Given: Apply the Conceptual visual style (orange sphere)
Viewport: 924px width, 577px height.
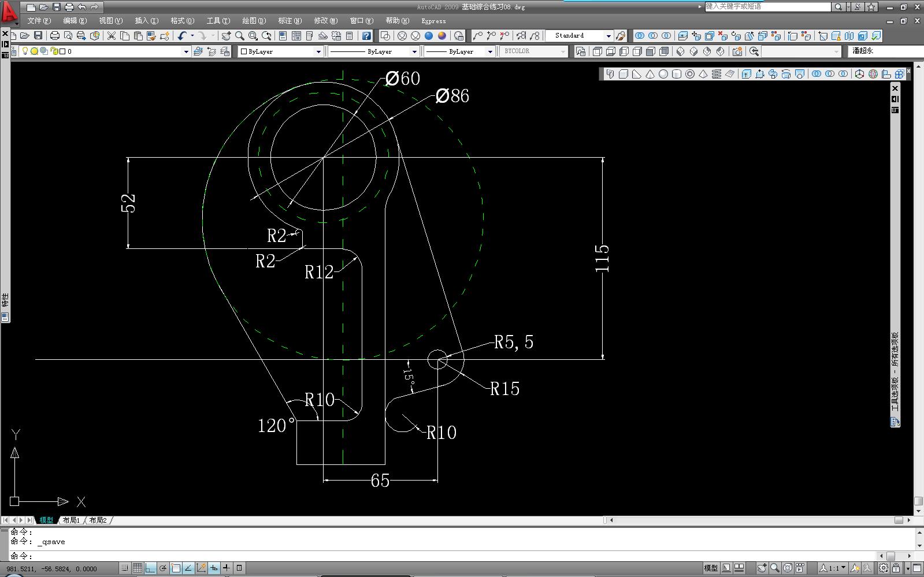Looking at the screenshot, I should [442, 36].
